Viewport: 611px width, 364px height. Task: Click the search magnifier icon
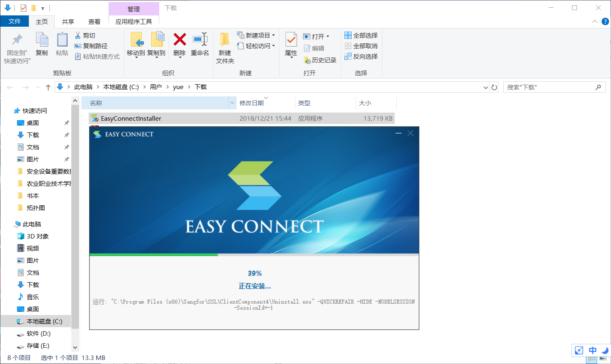pyautogui.click(x=598, y=87)
